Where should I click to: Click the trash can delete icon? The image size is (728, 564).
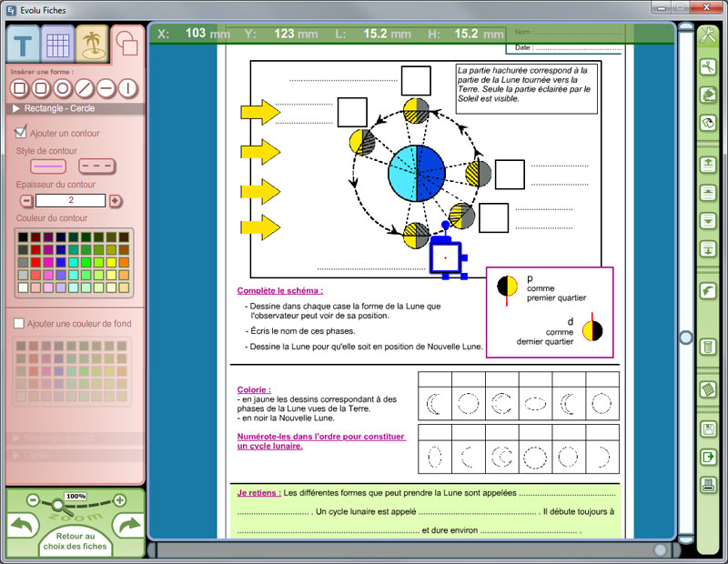click(x=708, y=347)
